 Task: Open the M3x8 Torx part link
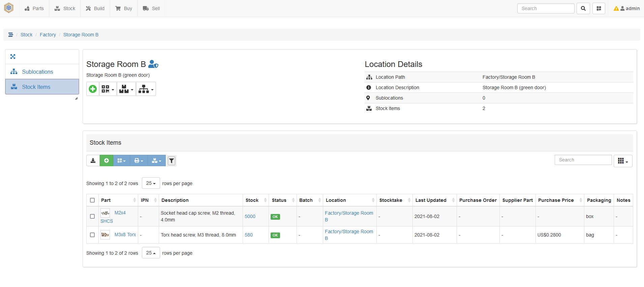[x=125, y=235]
